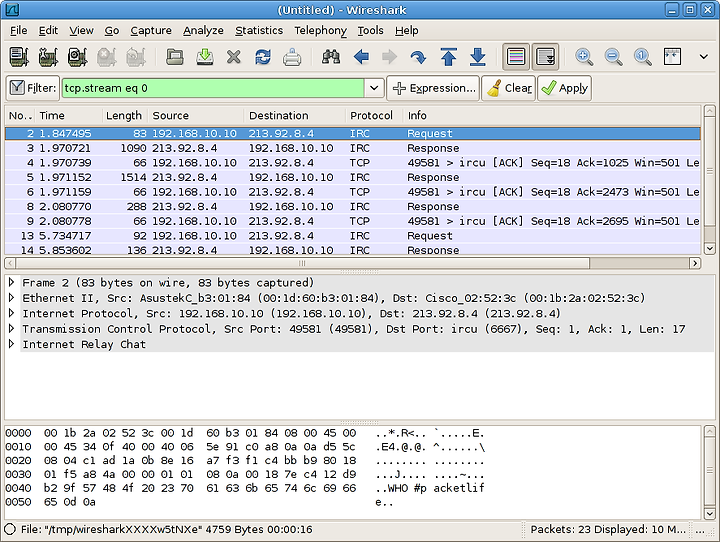Screen dimensions: 720x542
Task: Click the resize all columns icon
Action: point(672,57)
